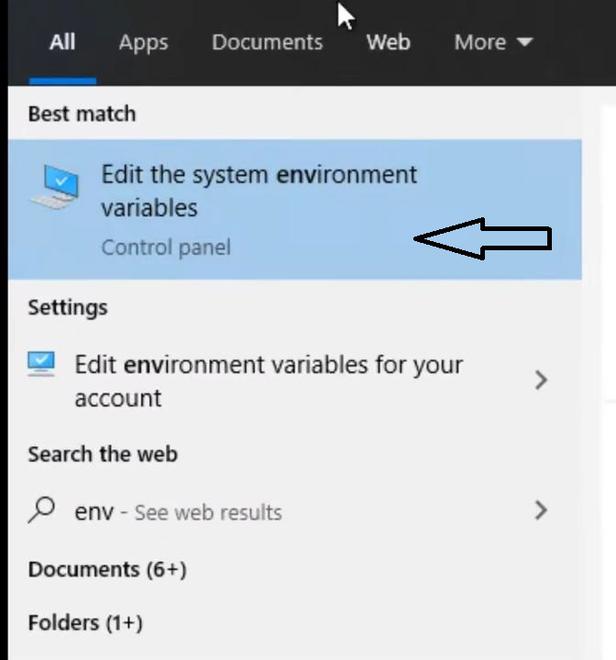
Task: Click the Control panel subtitle text
Action: 166,247
